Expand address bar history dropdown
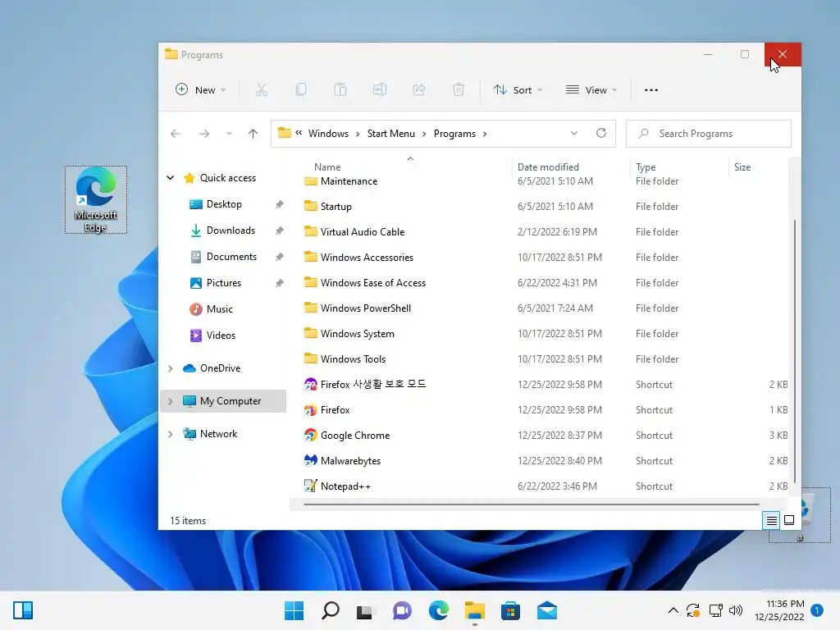This screenshot has width=840, height=630. (x=573, y=133)
